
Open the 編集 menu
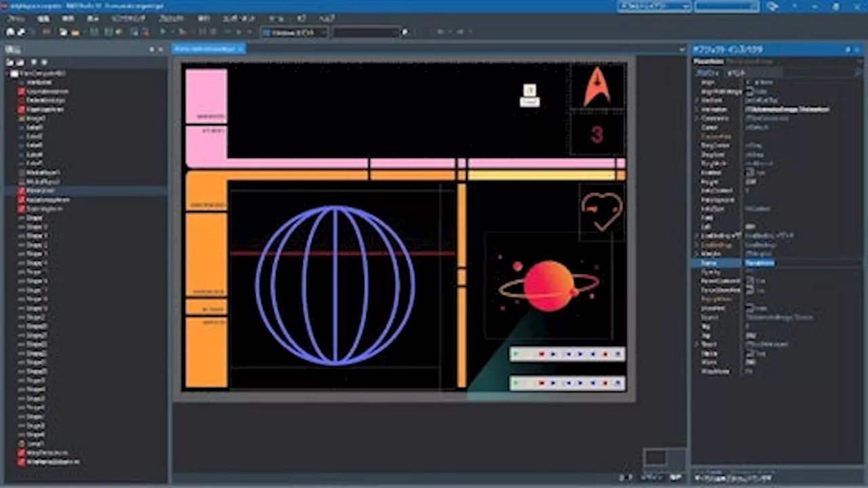click(x=43, y=18)
